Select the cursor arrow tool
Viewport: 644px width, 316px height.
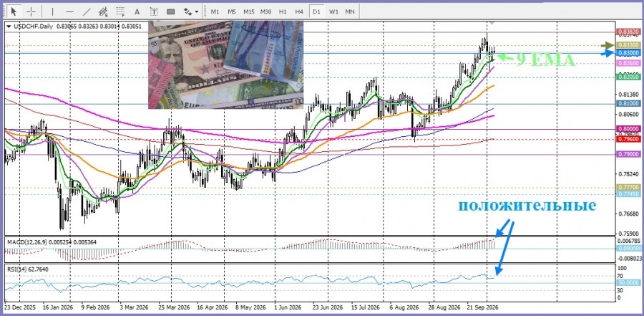(x=14, y=11)
